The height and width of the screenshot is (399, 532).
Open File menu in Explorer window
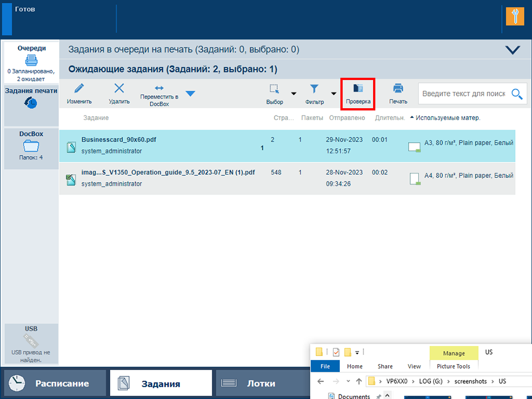[x=325, y=366]
